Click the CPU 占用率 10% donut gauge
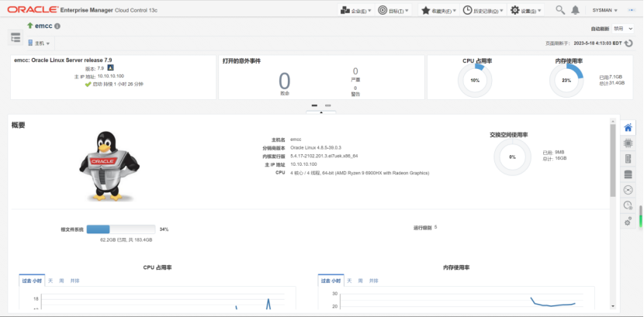The width and height of the screenshot is (644, 317). click(475, 81)
